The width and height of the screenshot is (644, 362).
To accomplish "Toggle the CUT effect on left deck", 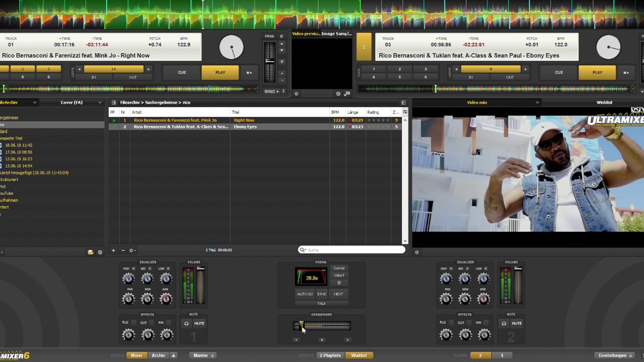I will pos(151,323).
